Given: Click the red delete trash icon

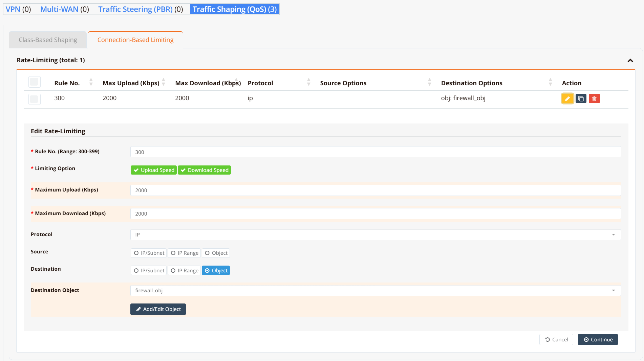Looking at the screenshot, I should 594,98.
